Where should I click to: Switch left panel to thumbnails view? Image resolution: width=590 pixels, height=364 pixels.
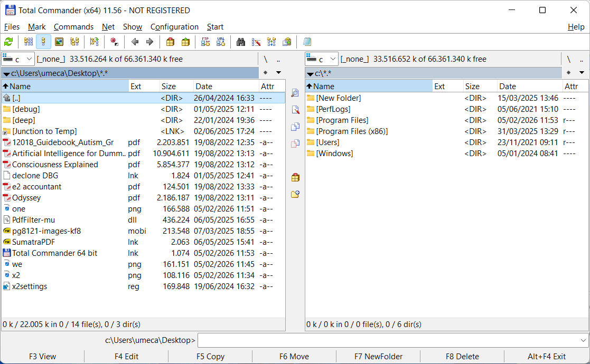(x=58, y=42)
